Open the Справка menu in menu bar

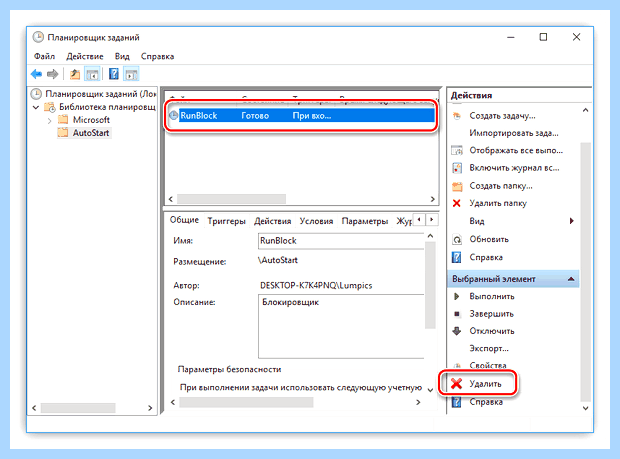tap(157, 56)
